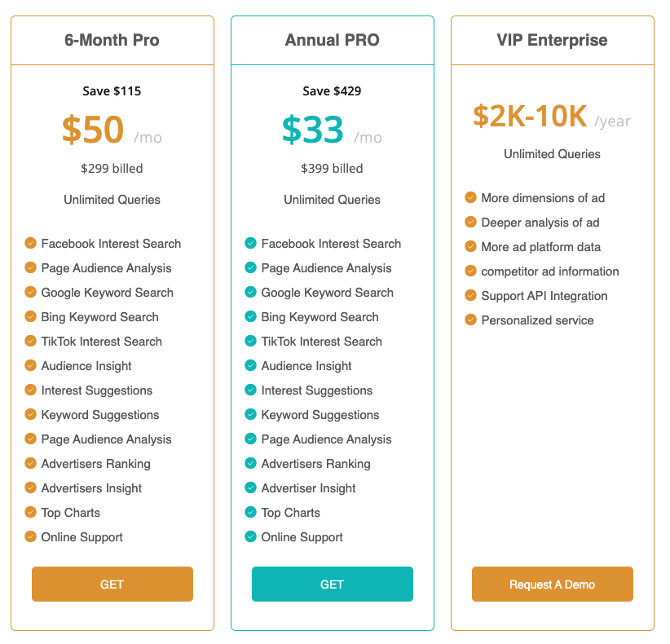670x644 pixels.
Task: Click the checkmark icon next to Personalized service
Action: point(471,320)
